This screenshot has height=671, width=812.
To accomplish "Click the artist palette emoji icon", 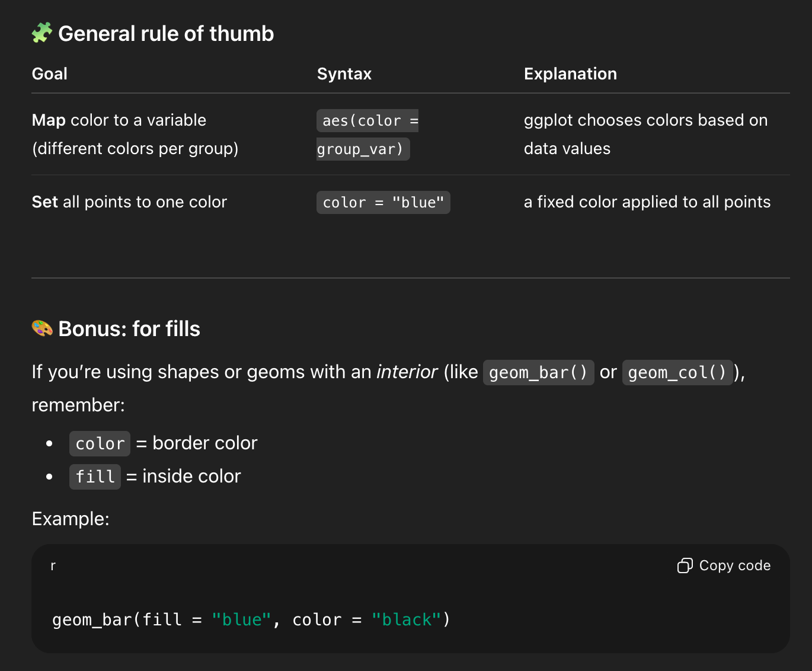I will (x=42, y=328).
